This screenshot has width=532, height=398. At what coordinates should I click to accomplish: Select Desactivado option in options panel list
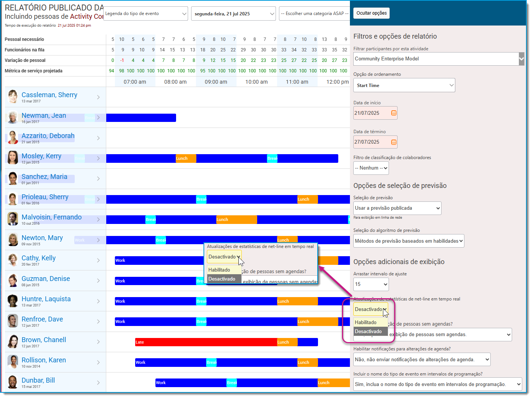tap(371, 331)
